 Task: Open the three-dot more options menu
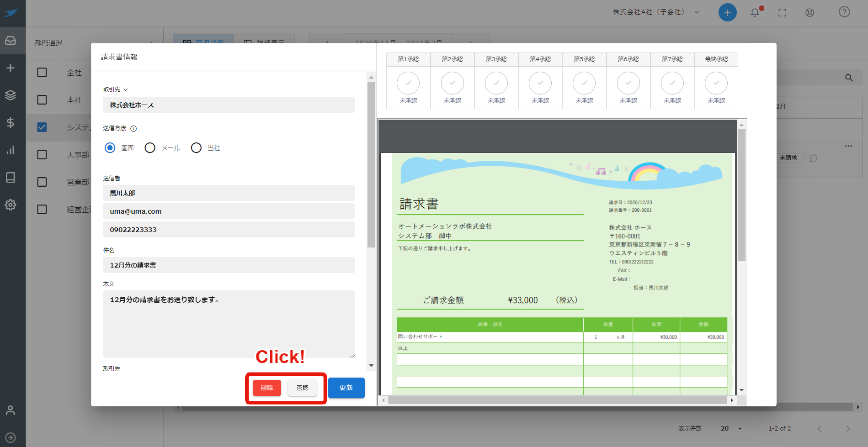[x=848, y=146]
